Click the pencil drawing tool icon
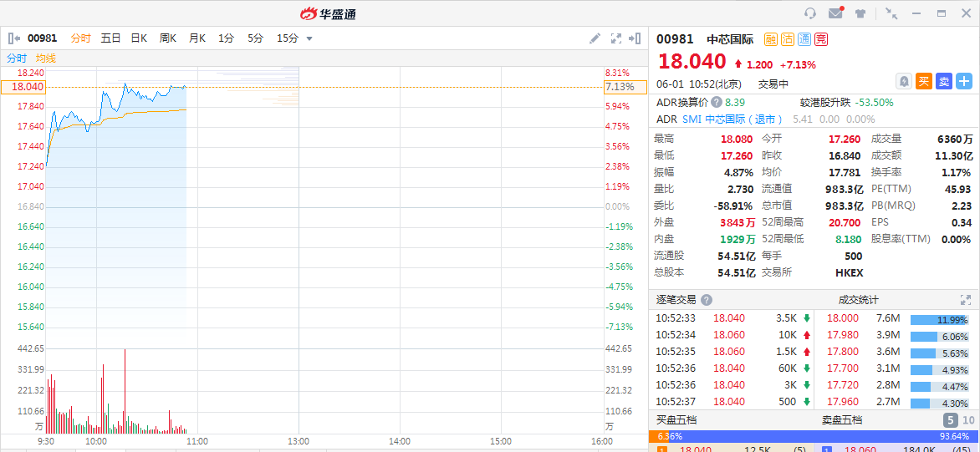Image resolution: width=980 pixels, height=452 pixels. (x=595, y=38)
